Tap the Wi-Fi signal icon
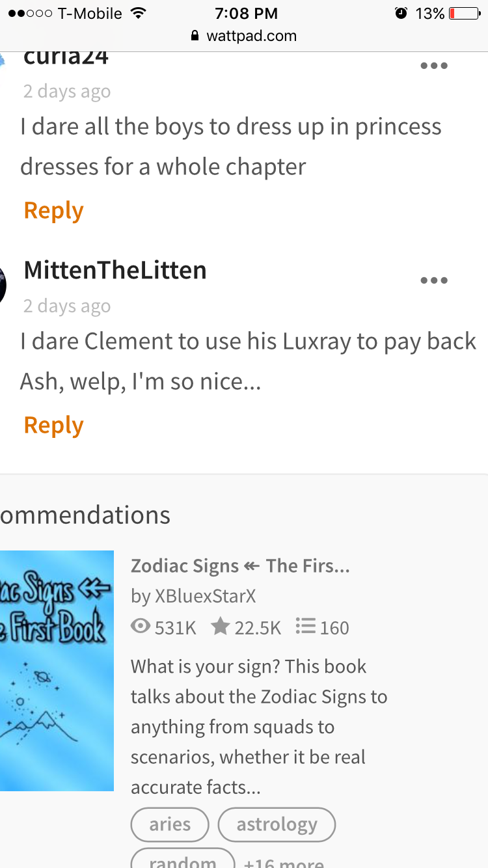 (137, 13)
